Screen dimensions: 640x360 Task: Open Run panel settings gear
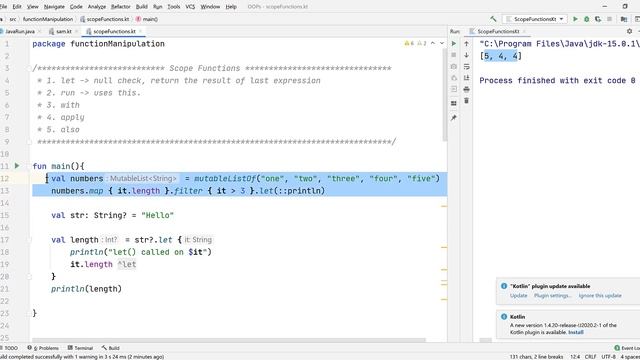click(x=629, y=31)
